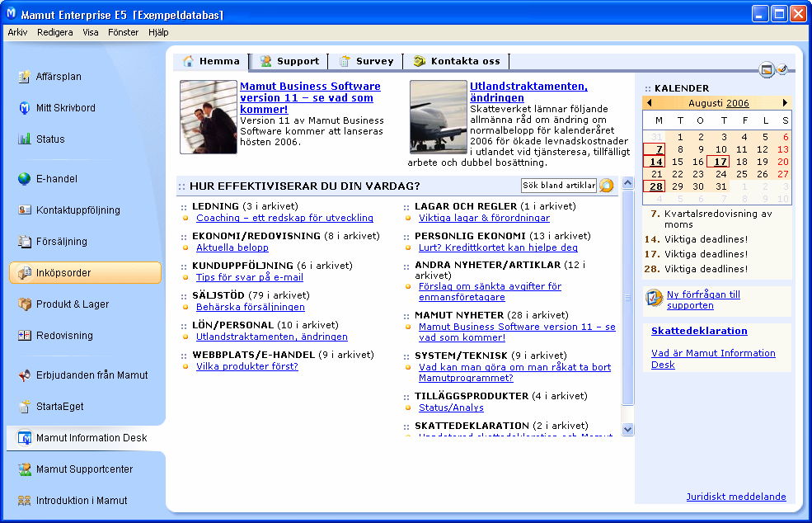The width and height of the screenshot is (812, 523).
Task: Open the Behärska försäljningen link
Action: coord(251,307)
